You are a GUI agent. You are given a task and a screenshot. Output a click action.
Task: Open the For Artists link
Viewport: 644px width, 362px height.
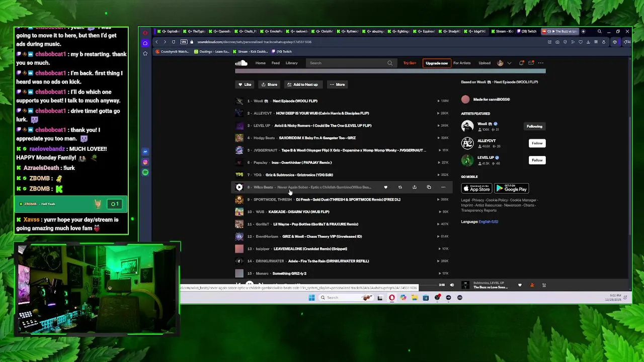(461, 63)
